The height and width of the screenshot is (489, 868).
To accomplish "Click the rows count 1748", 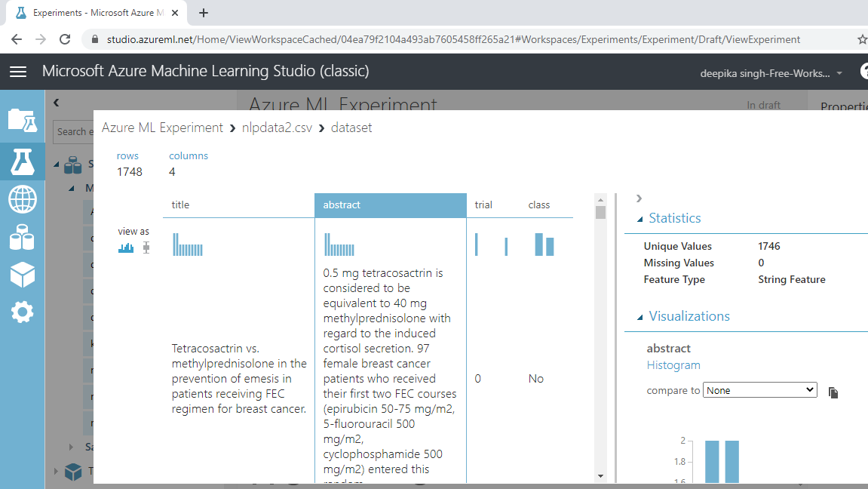I will pos(130,172).
